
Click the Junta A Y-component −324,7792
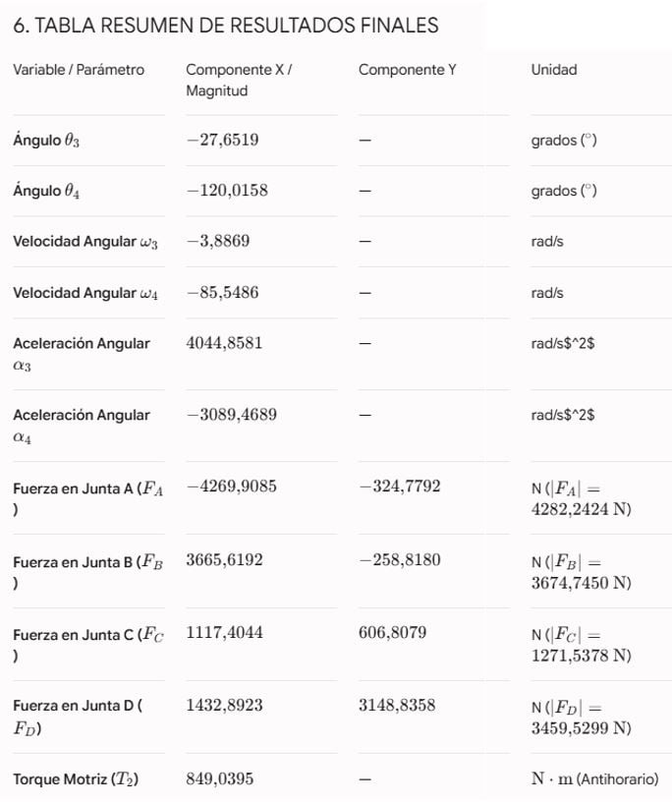[400, 487]
